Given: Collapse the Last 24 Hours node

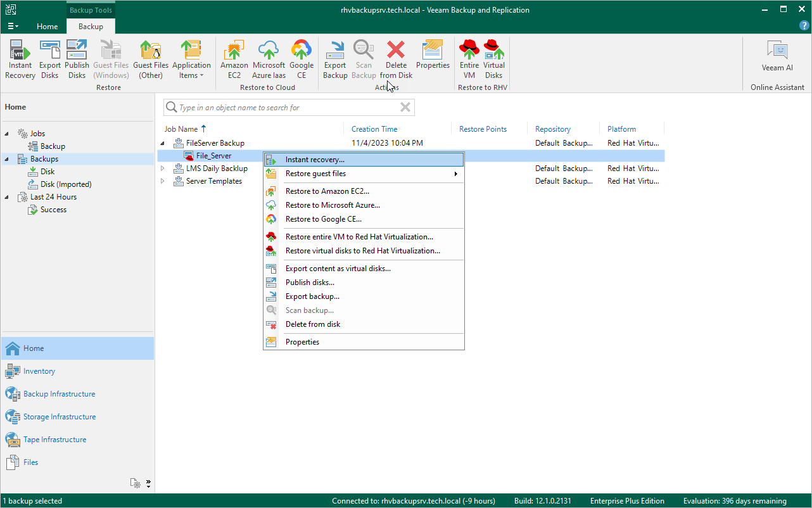Looking at the screenshot, I should pyautogui.click(x=8, y=197).
